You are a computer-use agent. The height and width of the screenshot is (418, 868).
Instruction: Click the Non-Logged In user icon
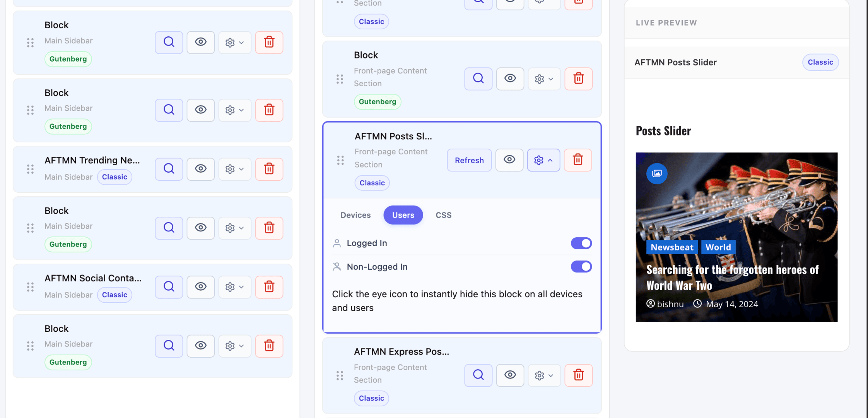click(337, 267)
